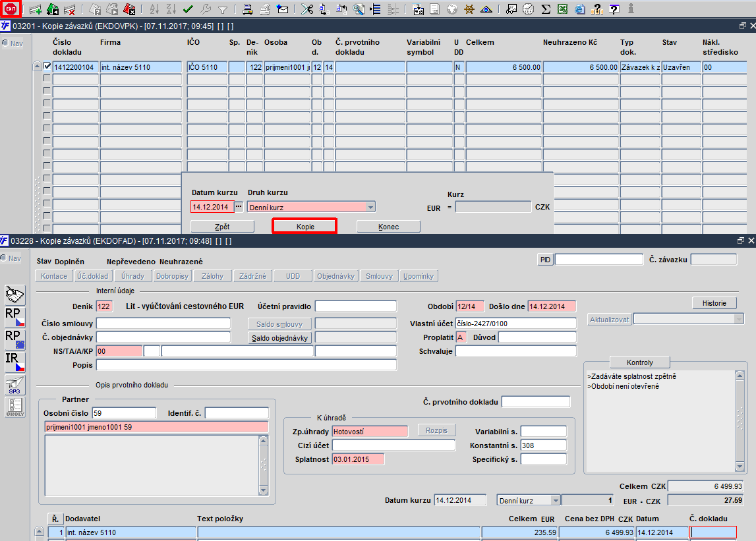Click the funnel filter icon
This screenshot has width=756, height=541.
click(x=222, y=9)
